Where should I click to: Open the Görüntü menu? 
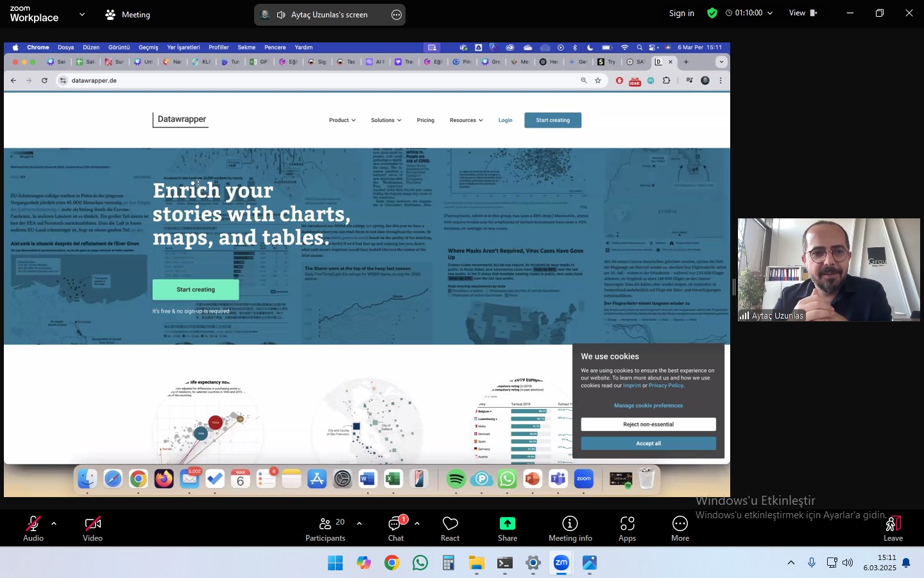tap(119, 48)
